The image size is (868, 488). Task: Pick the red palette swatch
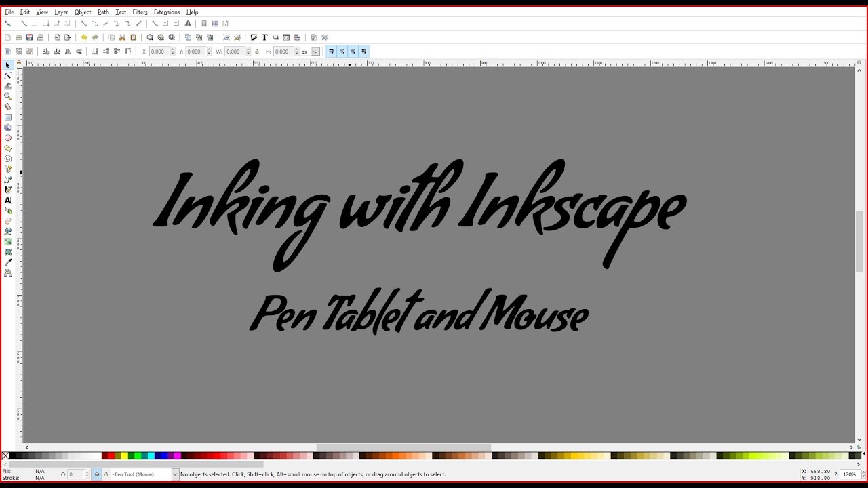[113, 455]
